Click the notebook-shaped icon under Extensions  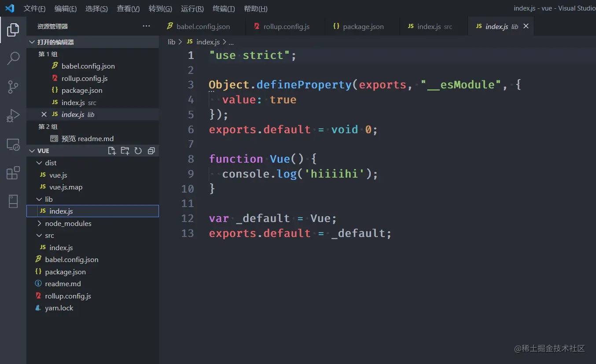tap(13, 201)
